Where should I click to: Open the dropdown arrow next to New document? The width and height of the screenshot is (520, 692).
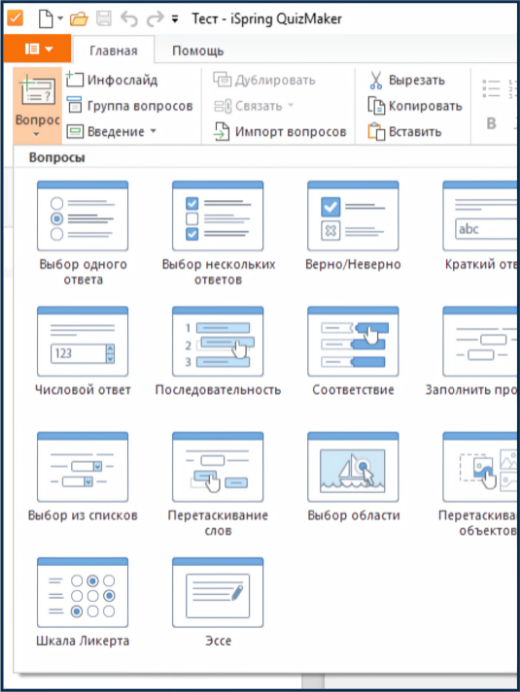tap(60, 19)
